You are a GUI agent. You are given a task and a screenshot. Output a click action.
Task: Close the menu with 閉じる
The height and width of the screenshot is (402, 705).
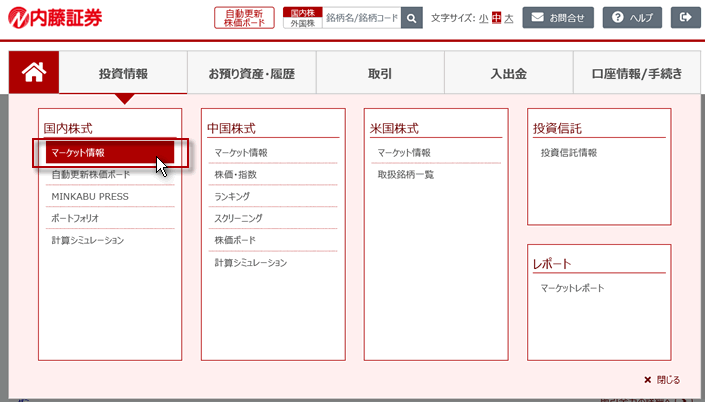(x=662, y=380)
